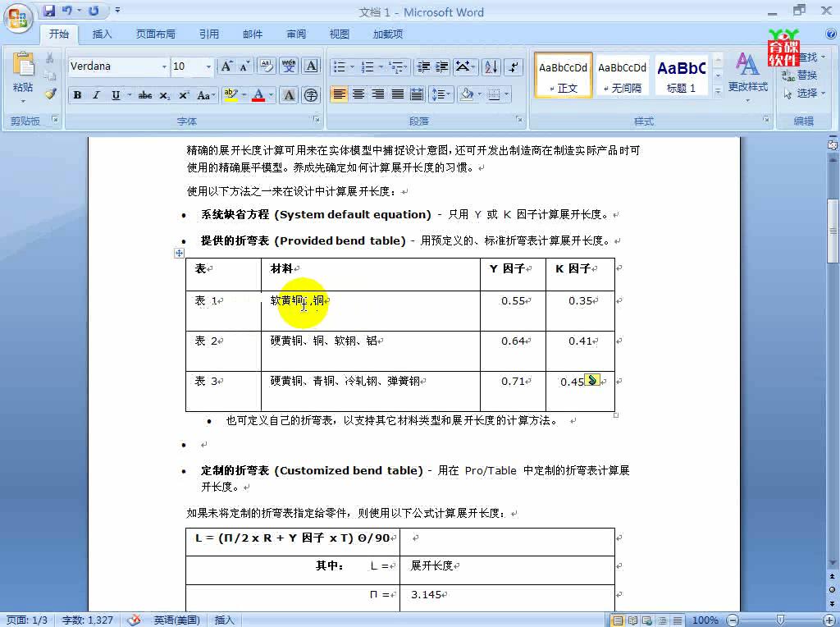Pick up formatting with Format Painter
Screen dimensions: 840x627
click(x=50, y=94)
